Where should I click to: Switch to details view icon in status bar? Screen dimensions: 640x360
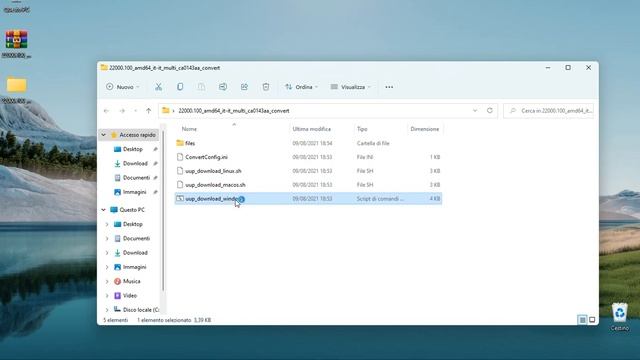[582, 320]
